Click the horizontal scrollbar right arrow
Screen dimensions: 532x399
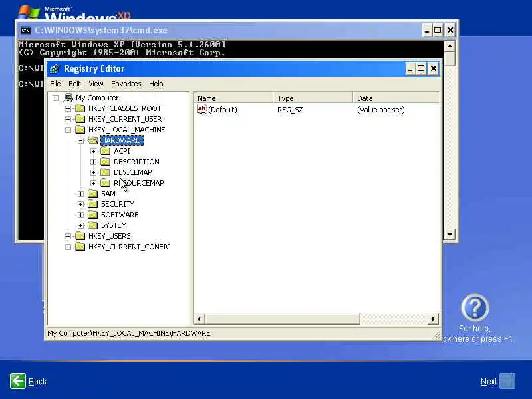tap(434, 319)
